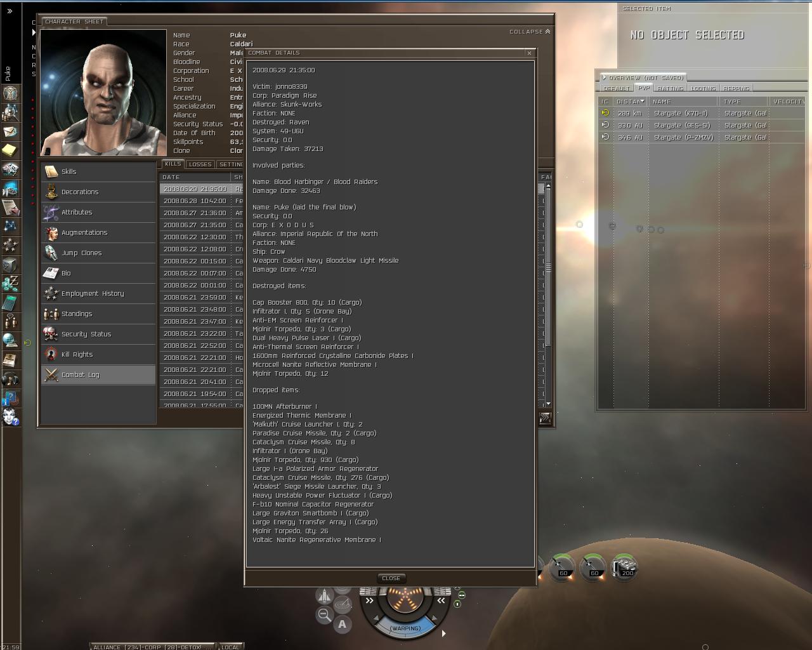
Task: Open the Alliance-Corp-Detox chat tab
Action: 152,647
